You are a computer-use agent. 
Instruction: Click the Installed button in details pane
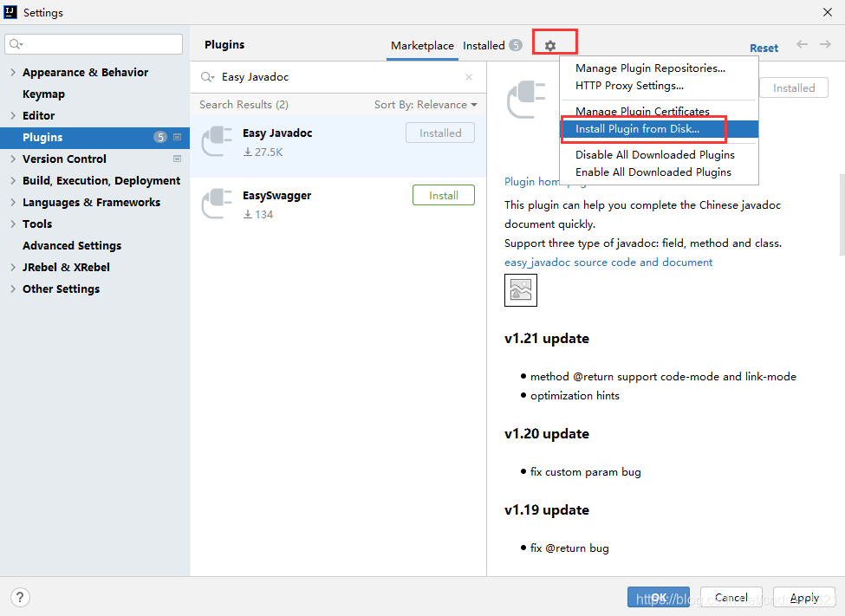pos(794,88)
